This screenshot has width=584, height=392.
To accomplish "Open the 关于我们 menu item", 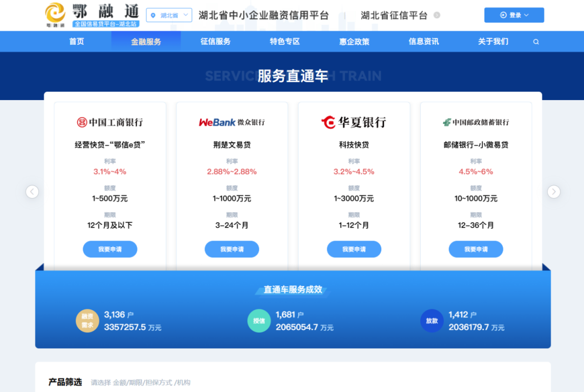I will tap(493, 42).
